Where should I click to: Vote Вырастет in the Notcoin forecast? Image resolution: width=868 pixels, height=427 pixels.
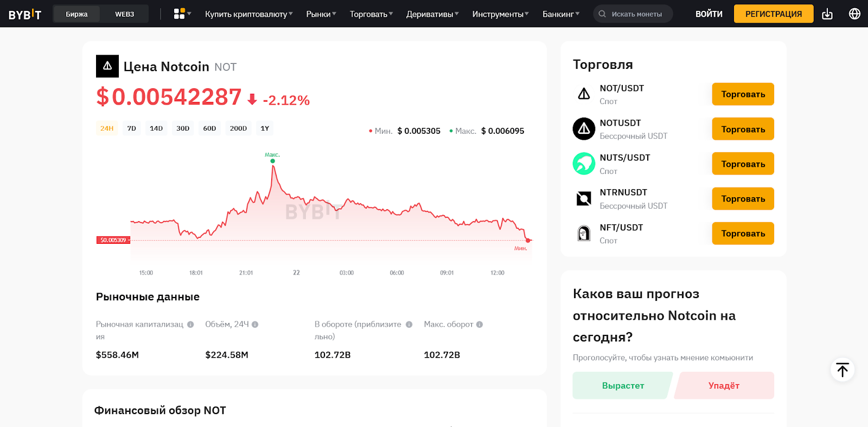pyautogui.click(x=622, y=386)
